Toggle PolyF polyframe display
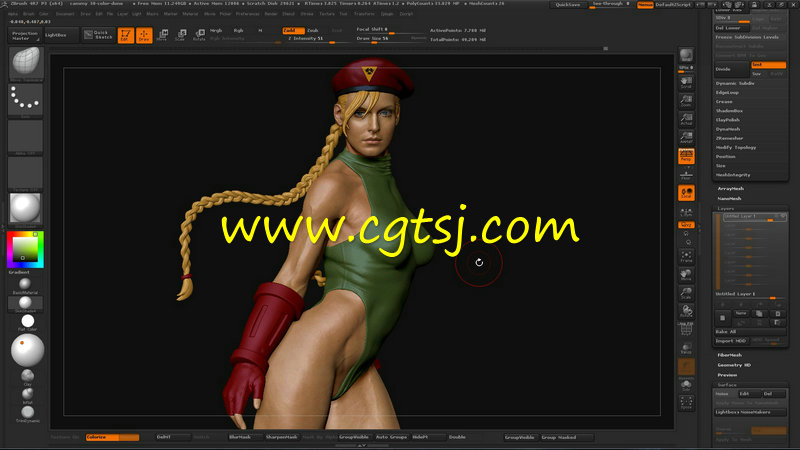 (686, 330)
